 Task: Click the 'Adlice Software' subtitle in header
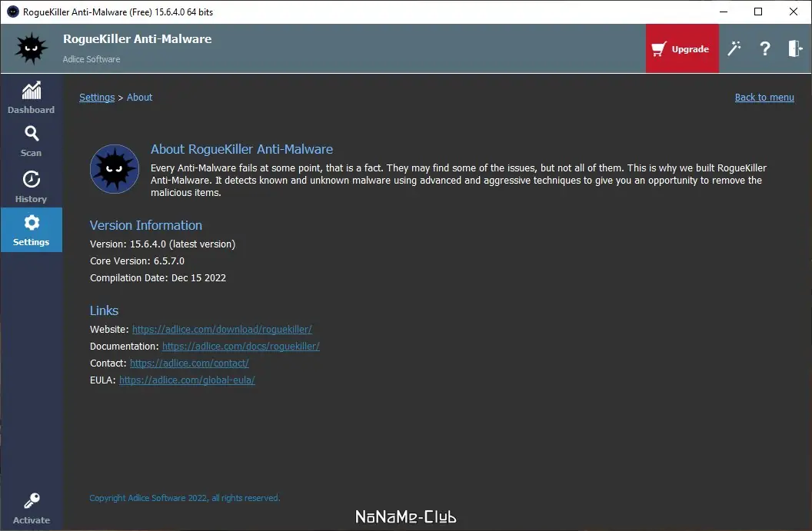click(x=92, y=59)
